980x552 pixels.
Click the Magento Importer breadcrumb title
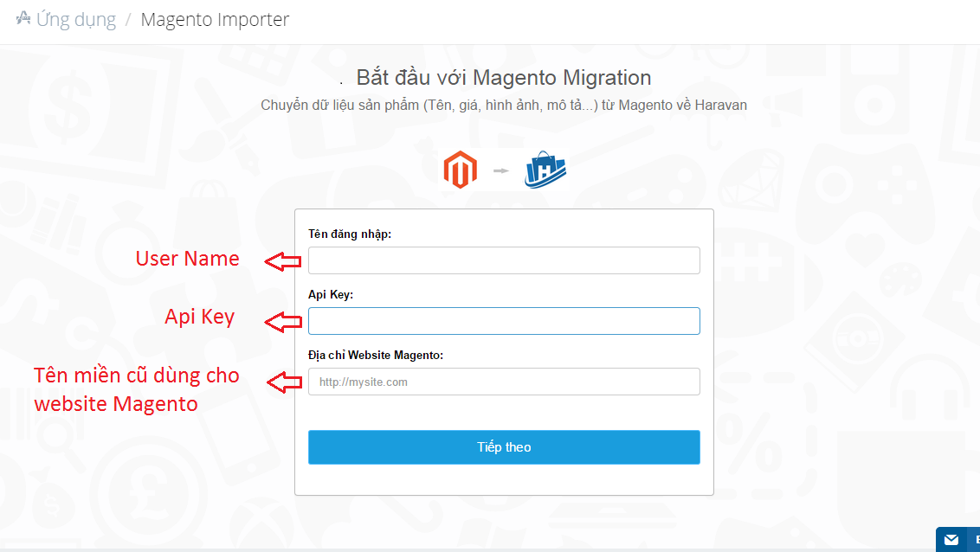(x=215, y=20)
